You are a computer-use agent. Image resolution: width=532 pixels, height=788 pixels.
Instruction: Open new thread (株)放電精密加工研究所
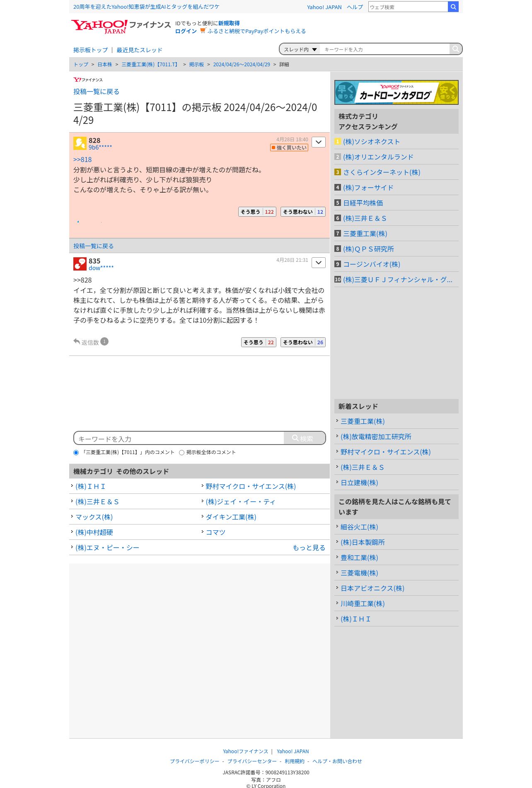(x=376, y=437)
